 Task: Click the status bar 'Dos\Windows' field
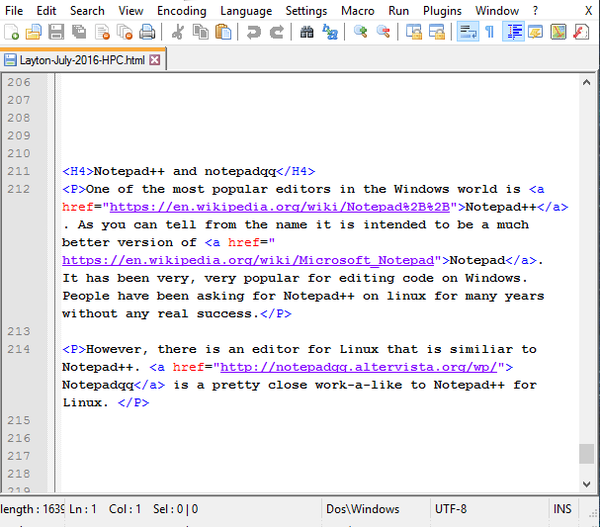pyautogui.click(x=376, y=509)
